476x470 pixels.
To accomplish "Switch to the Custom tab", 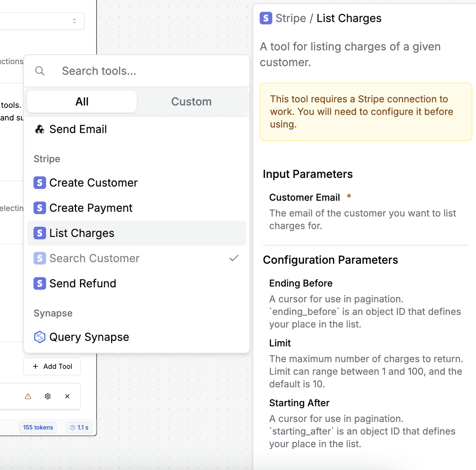I will point(192,102).
